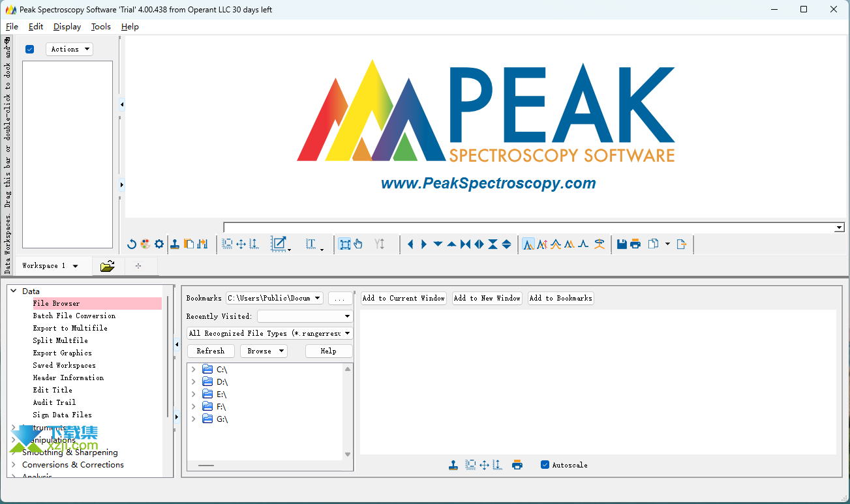Image resolution: width=850 pixels, height=504 pixels.
Task: Click the bar chart with arrow icon
Action: [202, 244]
